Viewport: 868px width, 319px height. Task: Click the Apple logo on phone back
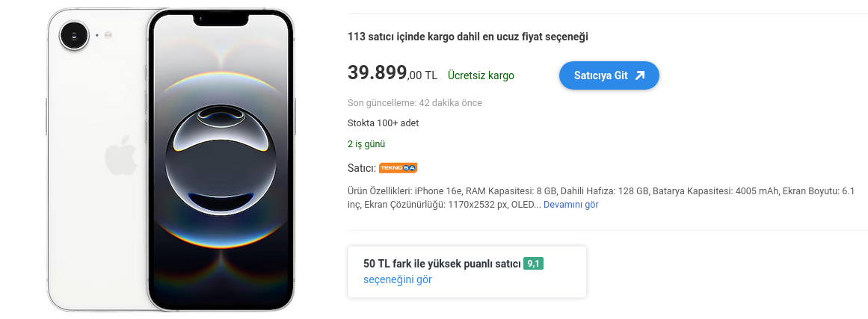[x=120, y=155]
